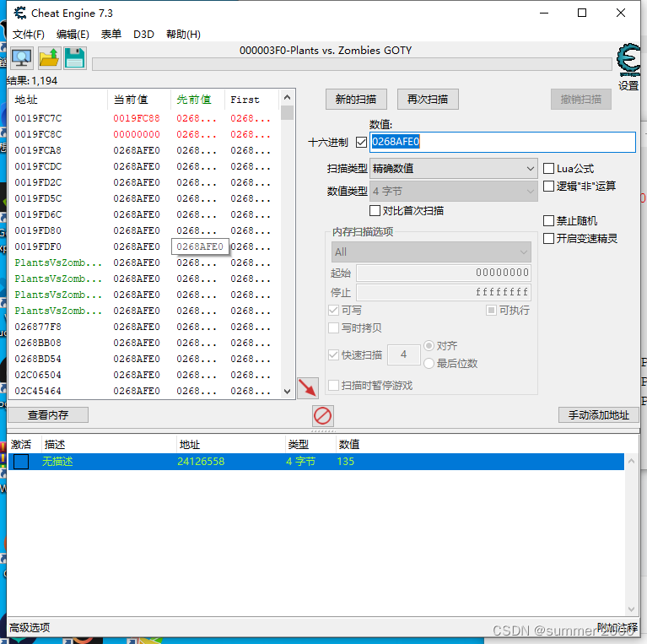Click the 附加注释 label at bottom right

pyautogui.click(x=617, y=627)
